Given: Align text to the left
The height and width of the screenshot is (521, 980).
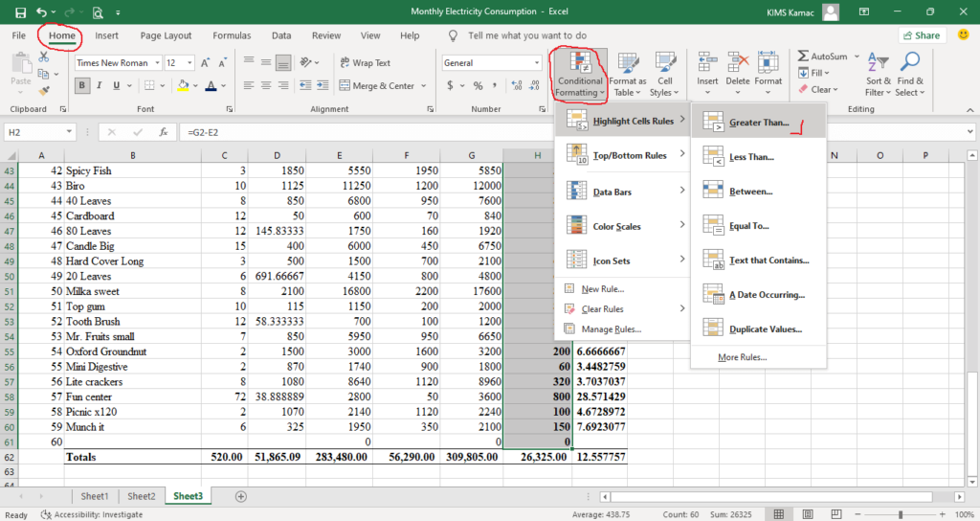Looking at the screenshot, I should point(249,85).
